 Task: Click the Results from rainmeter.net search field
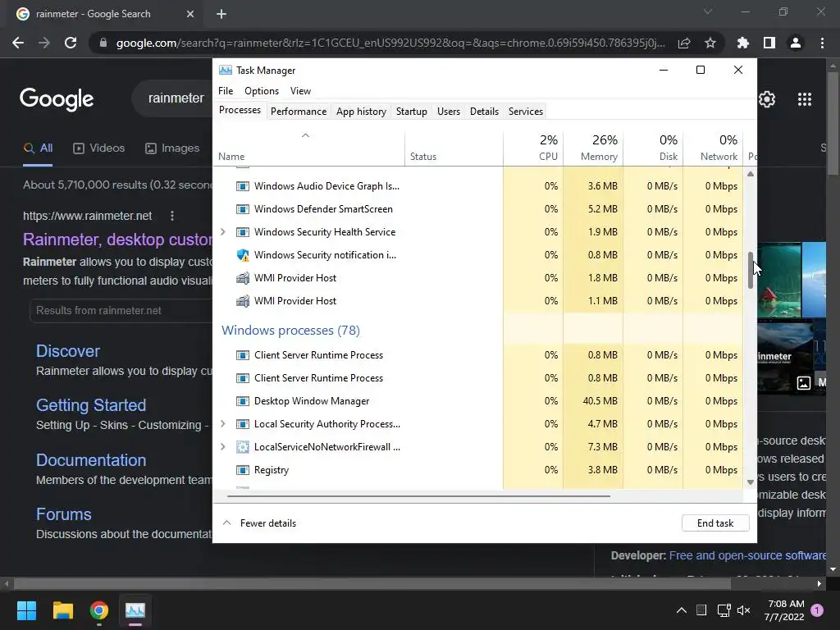(121, 311)
